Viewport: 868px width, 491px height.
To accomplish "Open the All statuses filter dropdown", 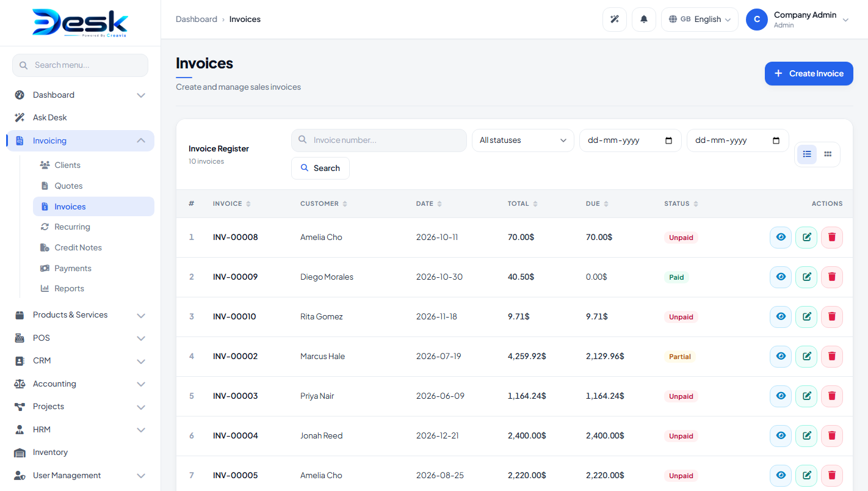I will tap(523, 140).
